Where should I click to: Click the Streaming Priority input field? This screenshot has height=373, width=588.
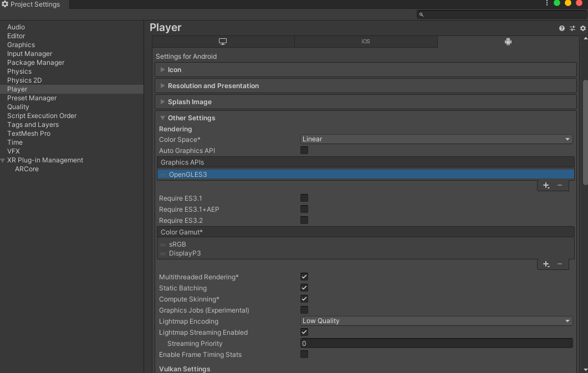point(436,344)
